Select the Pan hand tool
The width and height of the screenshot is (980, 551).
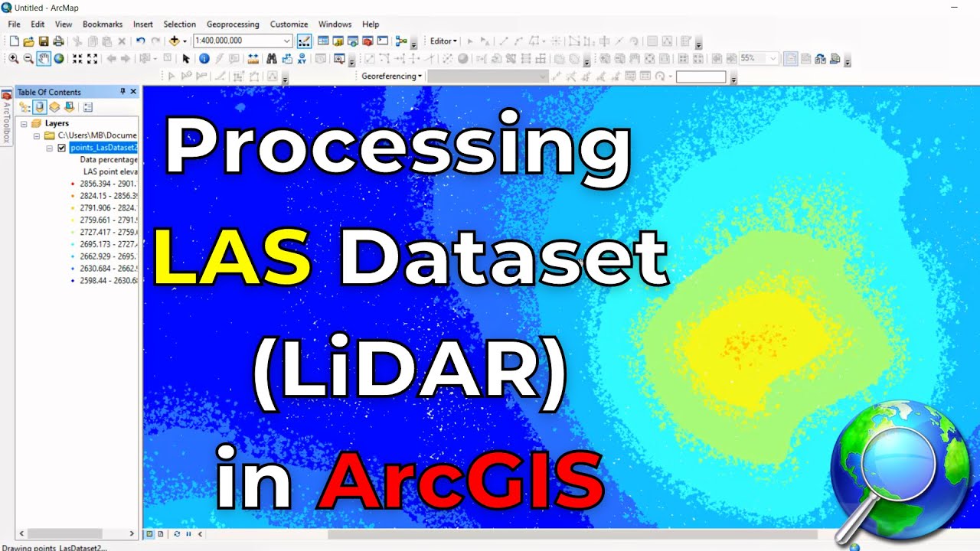(44, 59)
